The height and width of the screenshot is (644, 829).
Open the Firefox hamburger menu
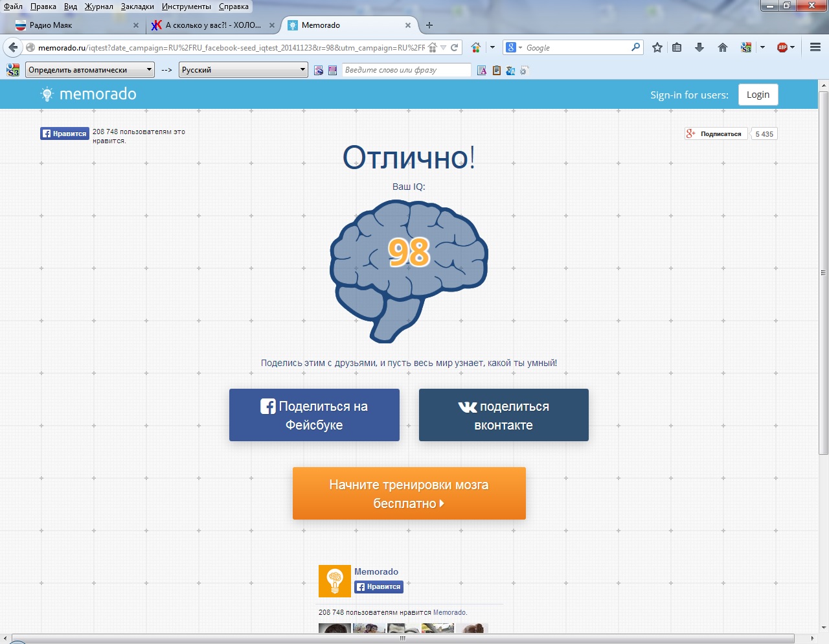(x=815, y=47)
